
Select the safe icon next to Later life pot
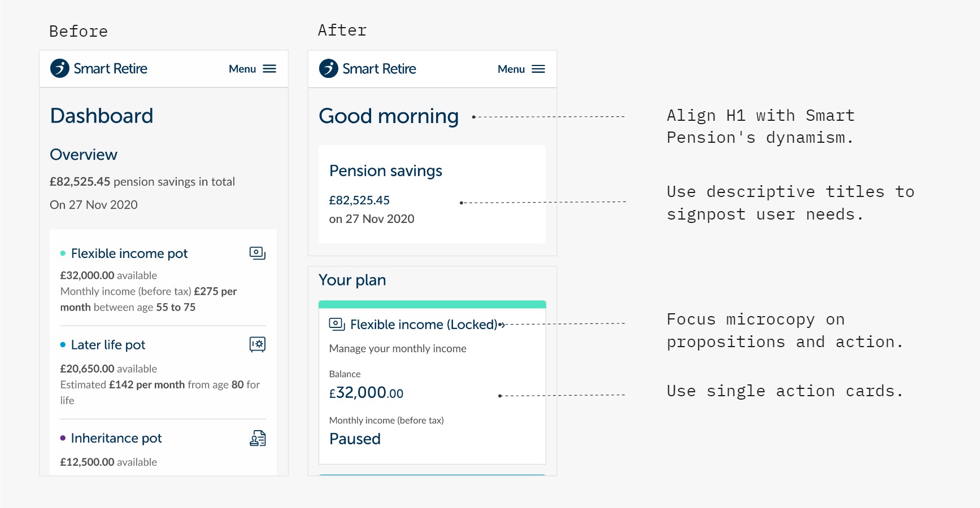click(x=258, y=345)
